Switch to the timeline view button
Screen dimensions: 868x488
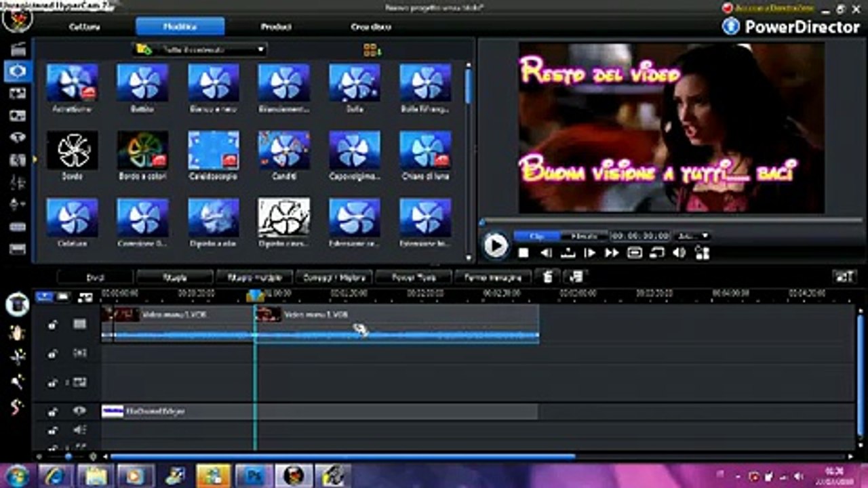(44, 296)
